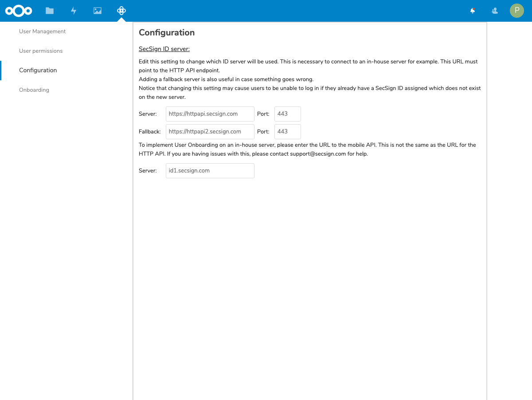Open the user avatar P menu
This screenshot has height=400, width=532.
(x=517, y=11)
